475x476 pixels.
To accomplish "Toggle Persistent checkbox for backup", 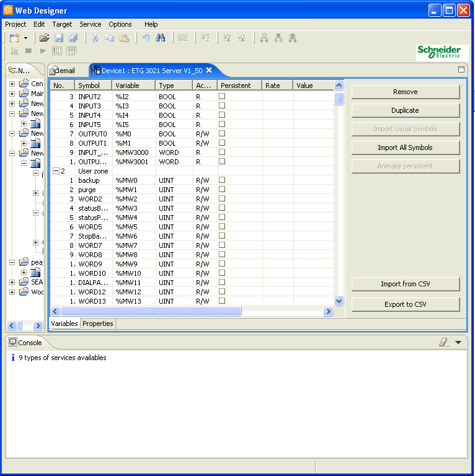I will click(222, 180).
